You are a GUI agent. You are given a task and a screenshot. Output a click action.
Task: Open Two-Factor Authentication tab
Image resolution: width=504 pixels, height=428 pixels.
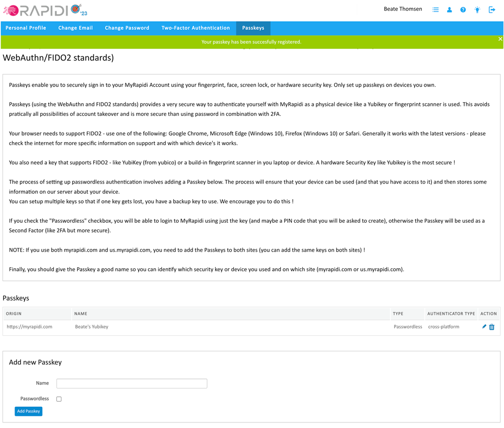click(196, 28)
